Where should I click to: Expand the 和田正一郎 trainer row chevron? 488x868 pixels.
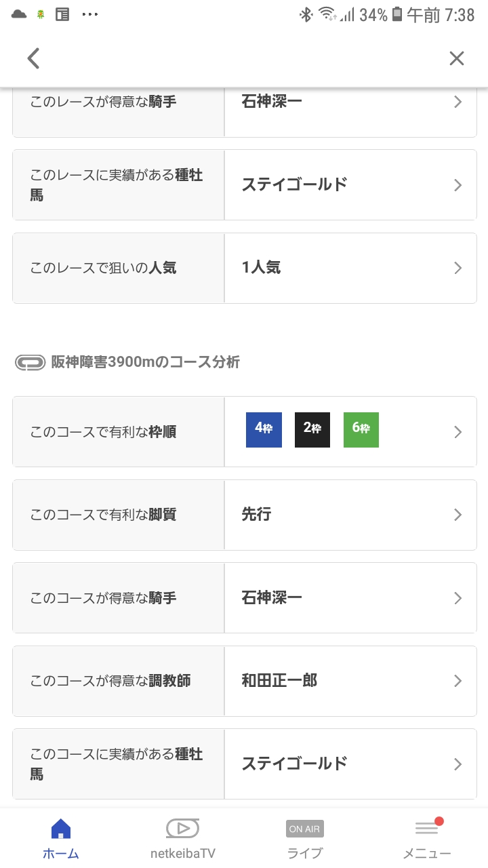pyautogui.click(x=458, y=681)
